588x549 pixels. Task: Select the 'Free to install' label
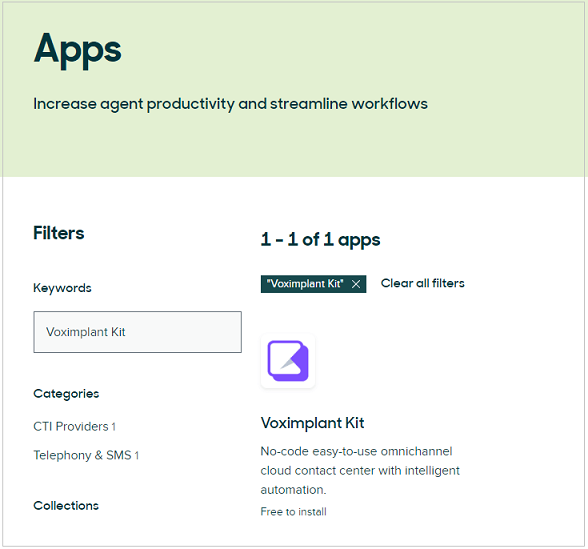293,512
